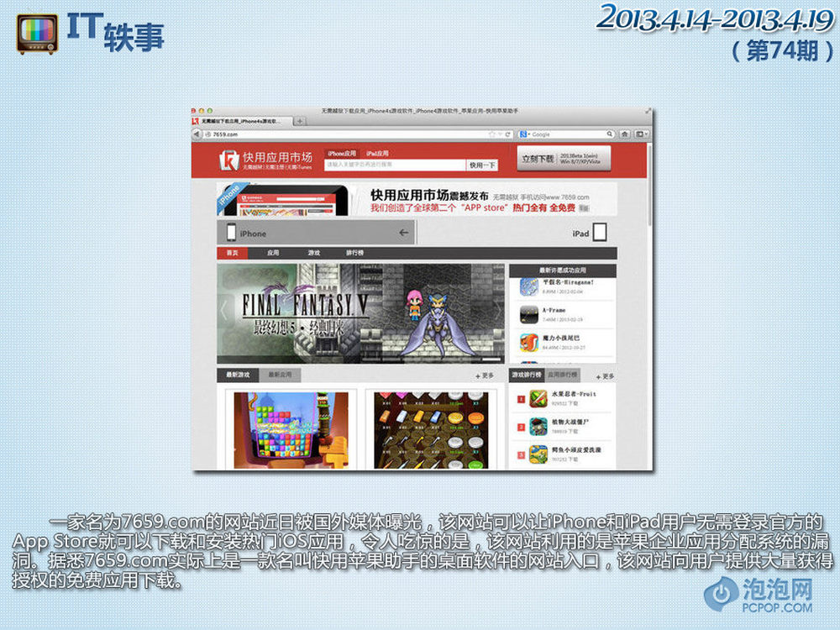
Task: Click the A-Frame app icon
Action: coord(528,315)
